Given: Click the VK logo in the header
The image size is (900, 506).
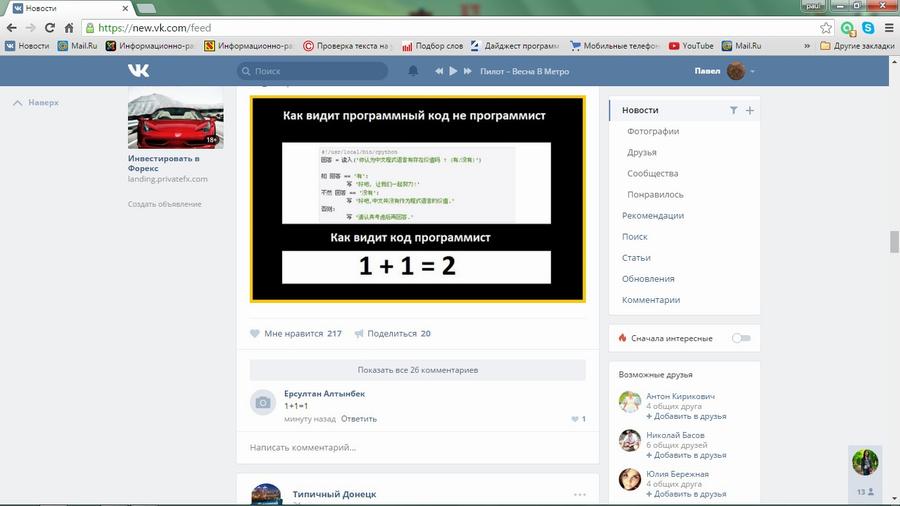Looking at the screenshot, I should pyautogui.click(x=138, y=71).
